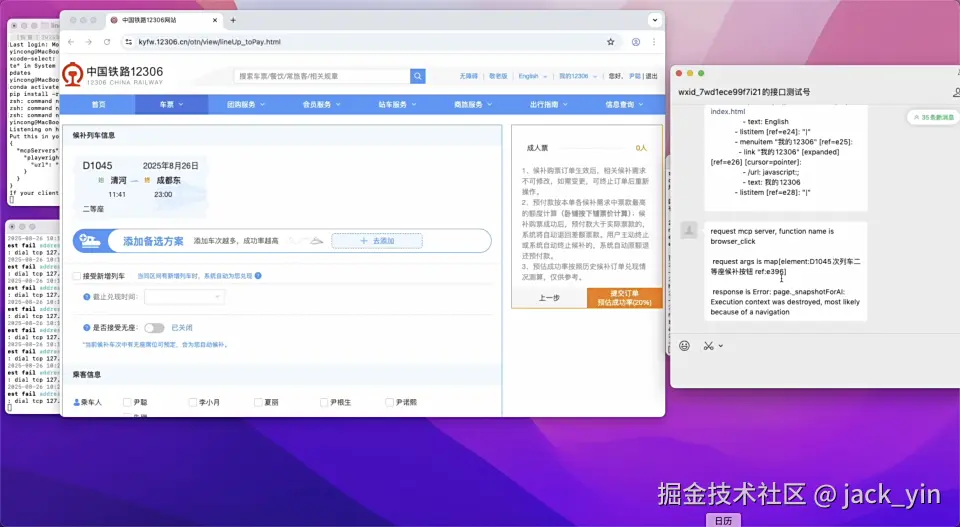Click the 尹聪 username link in header
Image resolution: width=960 pixels, height=527 pixels.
[635, 76]
